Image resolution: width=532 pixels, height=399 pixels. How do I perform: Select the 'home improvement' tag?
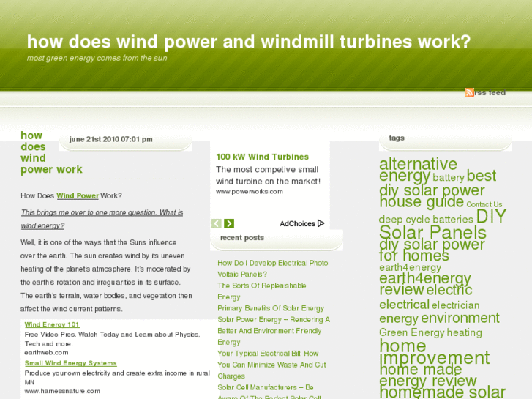click(434, 352)
